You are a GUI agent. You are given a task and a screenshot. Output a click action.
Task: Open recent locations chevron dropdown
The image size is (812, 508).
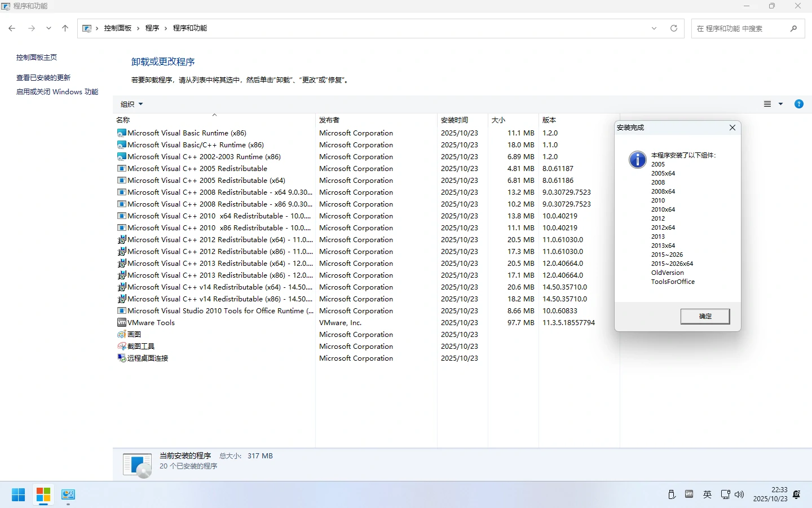point(48,28)
